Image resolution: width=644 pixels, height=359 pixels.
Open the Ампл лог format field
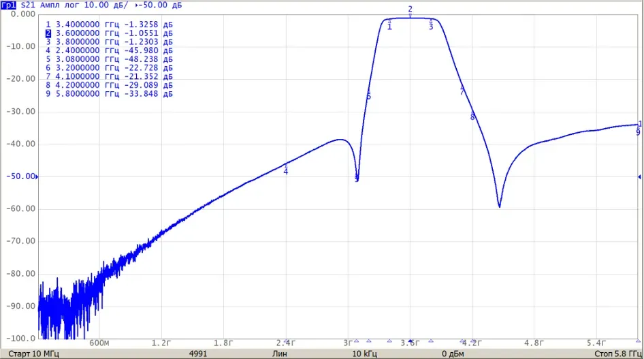point(59,5)
